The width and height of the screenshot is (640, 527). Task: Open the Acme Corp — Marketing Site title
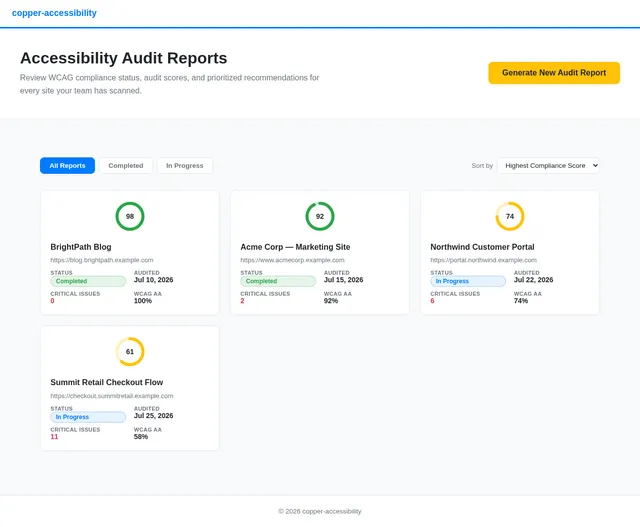[295, 247]
